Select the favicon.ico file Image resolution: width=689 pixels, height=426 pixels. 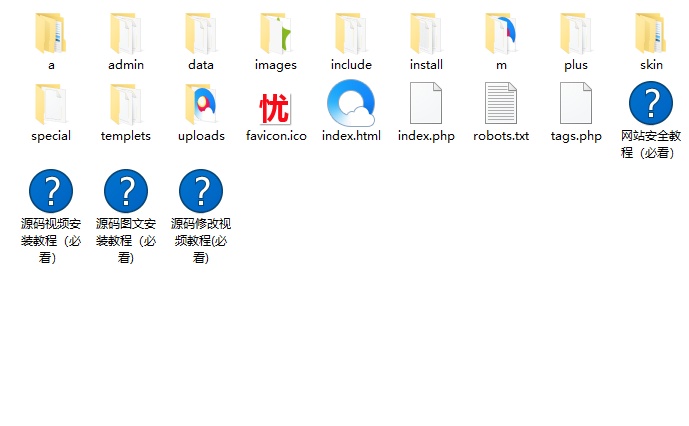click(276, 104)
